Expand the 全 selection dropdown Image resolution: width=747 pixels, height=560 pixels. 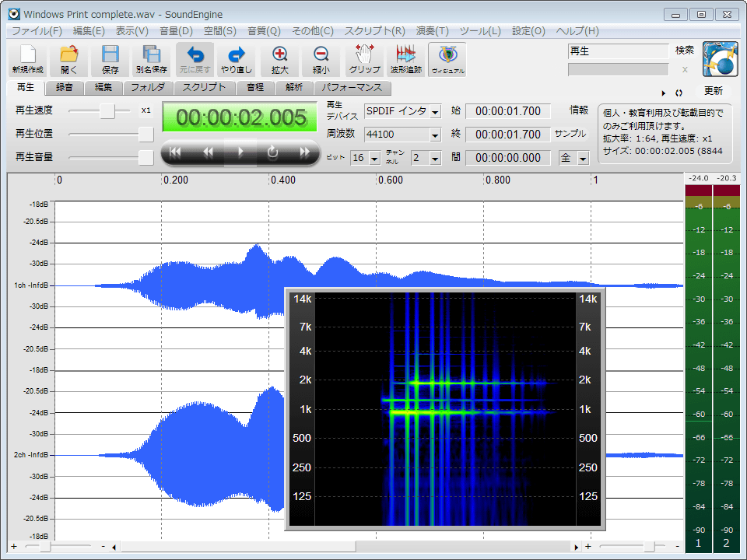tap(583, 159)
